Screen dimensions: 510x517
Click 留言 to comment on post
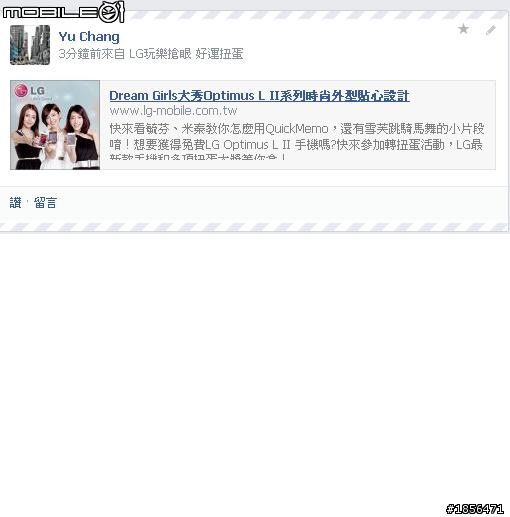tap(45, 203)
